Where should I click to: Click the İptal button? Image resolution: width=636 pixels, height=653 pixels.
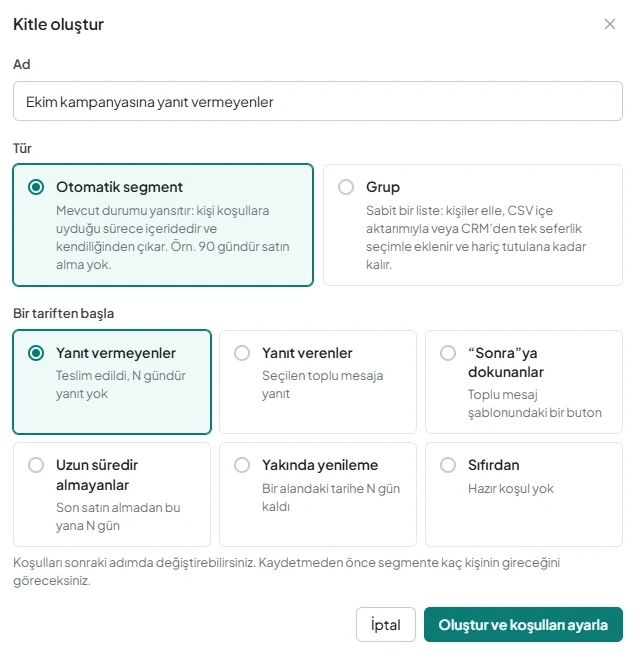point(386,624)
